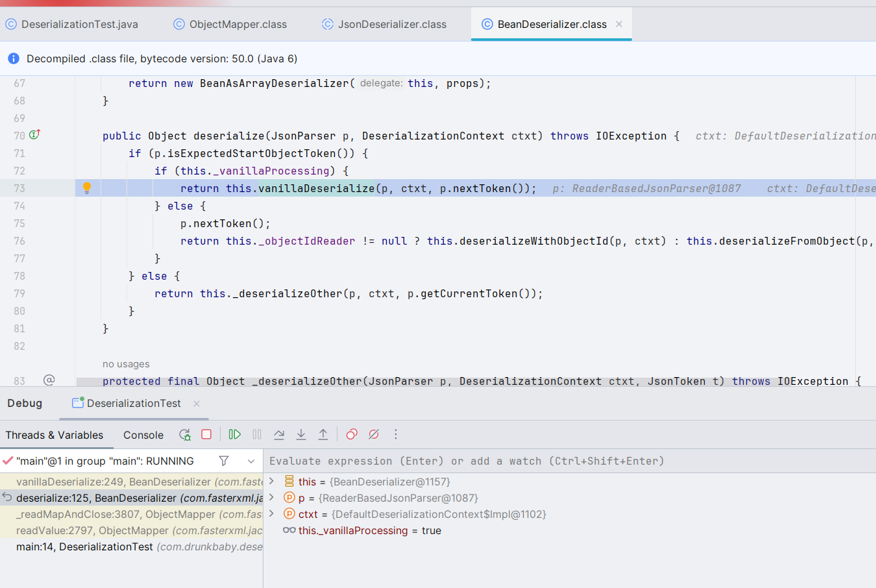Filter the thread frames list
The width and height of the screenshot is (876, 588).
click(224, 461)
